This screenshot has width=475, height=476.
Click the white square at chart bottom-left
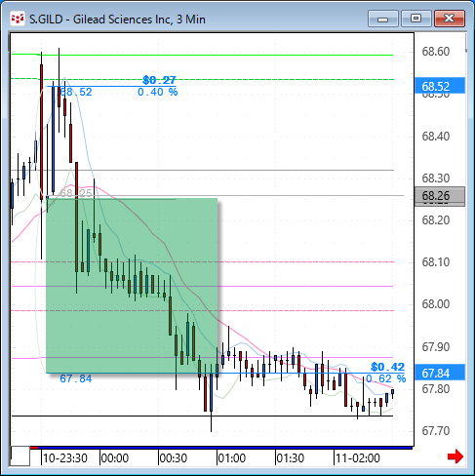20,456
